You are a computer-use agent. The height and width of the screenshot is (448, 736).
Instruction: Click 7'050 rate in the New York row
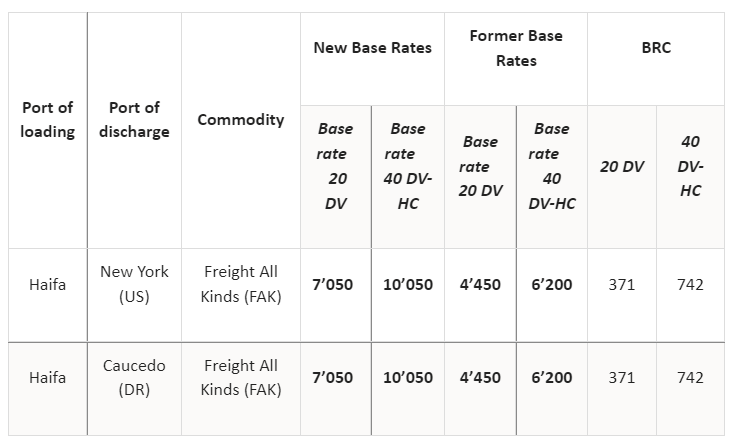tap(333, 284)
